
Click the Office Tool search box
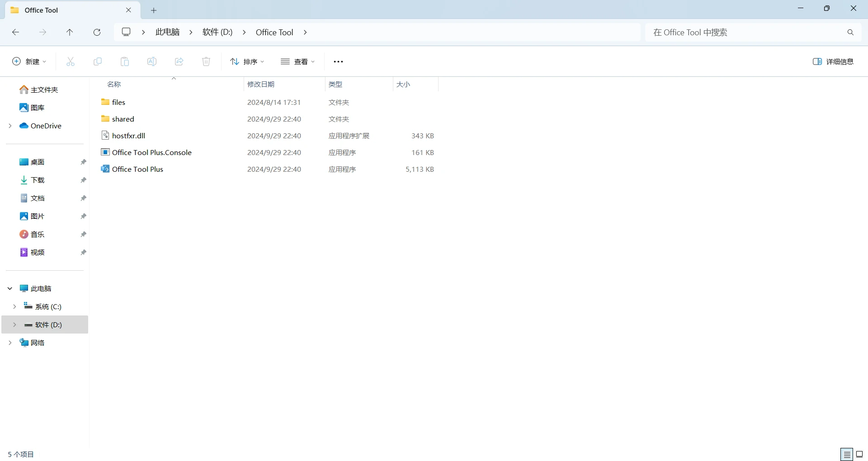tap(746, 32)
